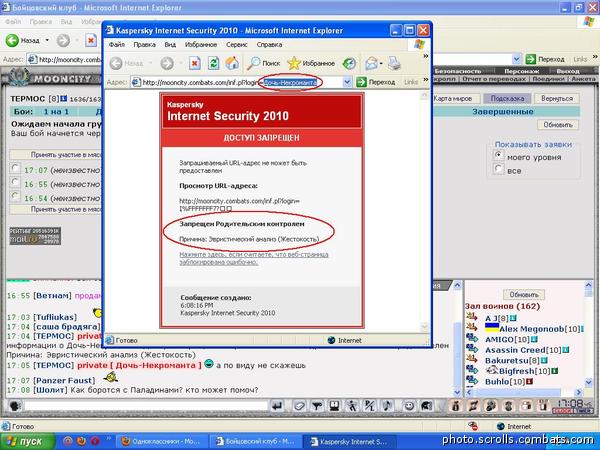Expand Mail icon dropdown arrow in Kaspersky window
The image size is (600, 450).
click(381, 63)
